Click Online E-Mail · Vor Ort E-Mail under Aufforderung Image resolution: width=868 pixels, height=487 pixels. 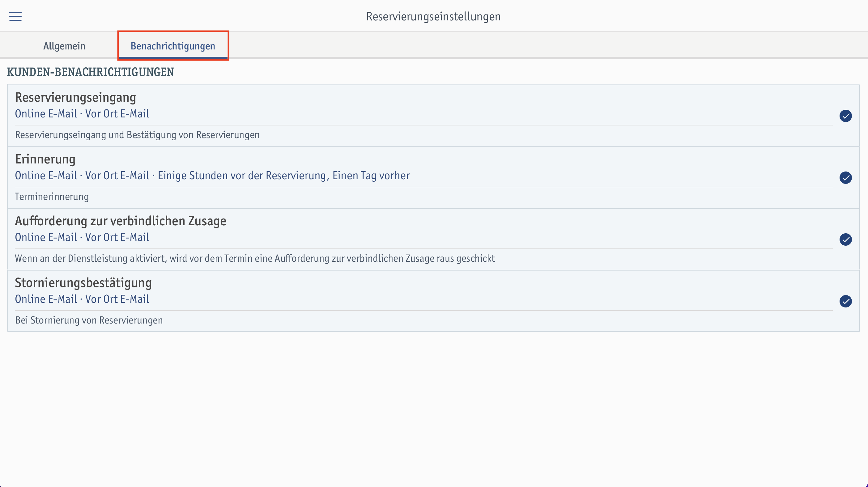pyautogui.click(x=82, y=237)
